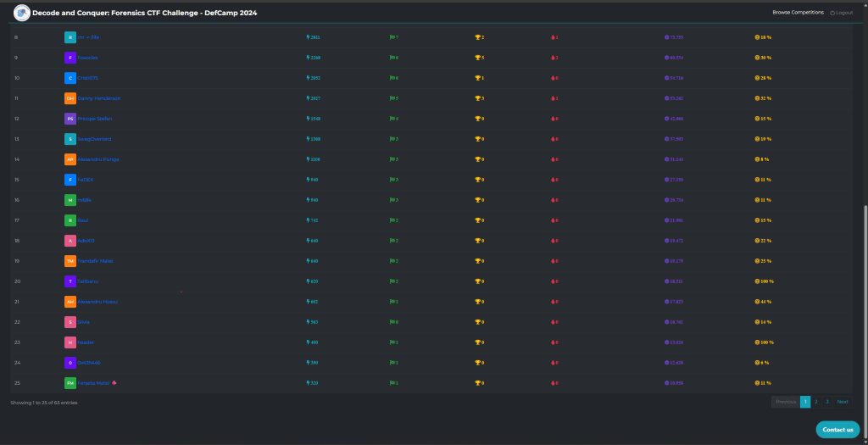Viewport: 868px width, 445px height.
Task: Open the 0x435446 player profile link
Action: pyautogui.click(x=88, y=363)
